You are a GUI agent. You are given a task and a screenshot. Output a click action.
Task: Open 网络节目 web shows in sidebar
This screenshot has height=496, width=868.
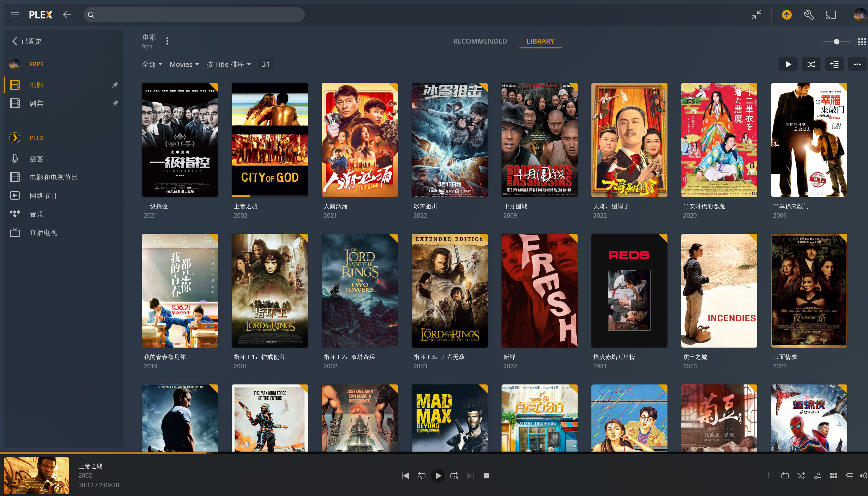[x=43, y=195]
